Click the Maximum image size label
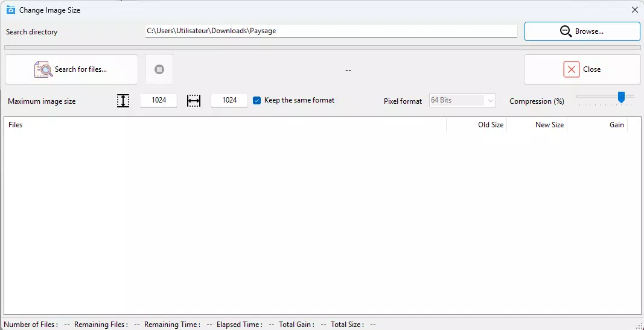 pos(42,101)
